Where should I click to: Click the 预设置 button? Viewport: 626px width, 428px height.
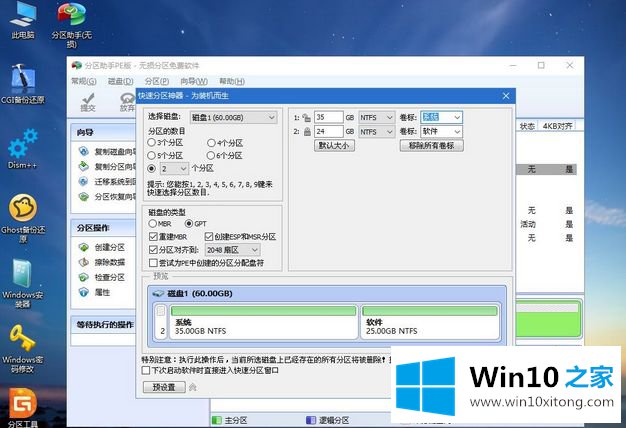click(164, 387)
